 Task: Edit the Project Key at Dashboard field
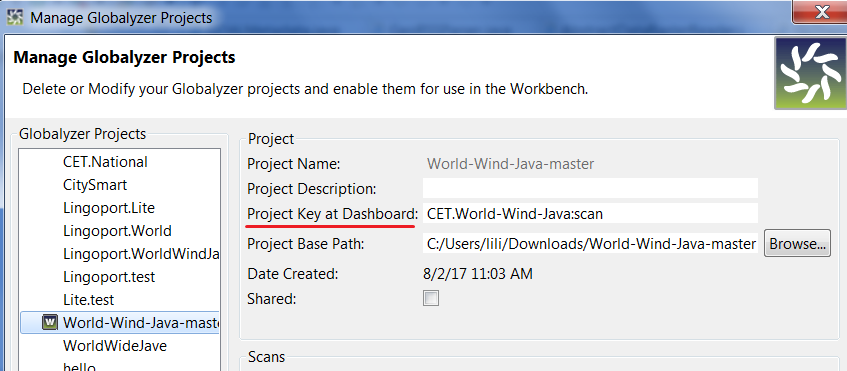[590, 213]
